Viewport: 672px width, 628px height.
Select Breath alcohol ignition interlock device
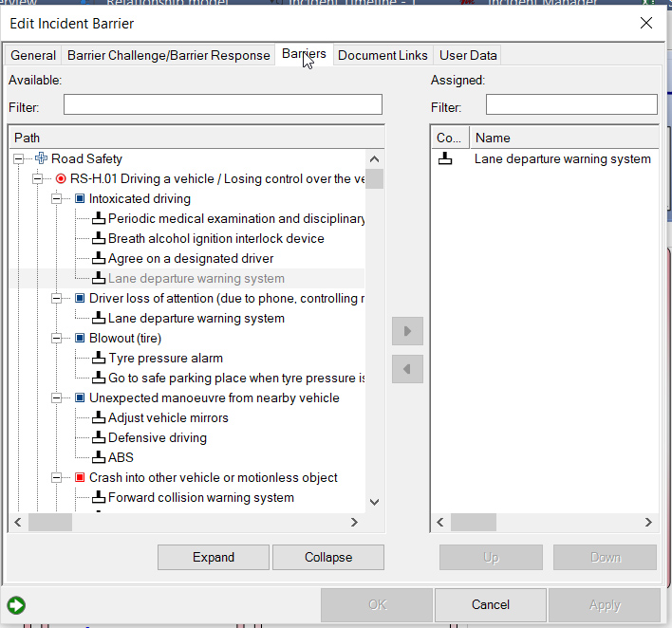[x=215, y=239]
